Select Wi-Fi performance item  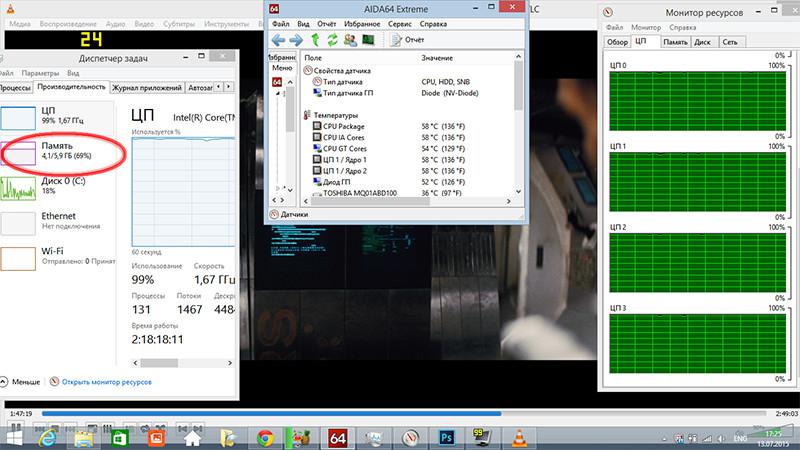(57, 258)
